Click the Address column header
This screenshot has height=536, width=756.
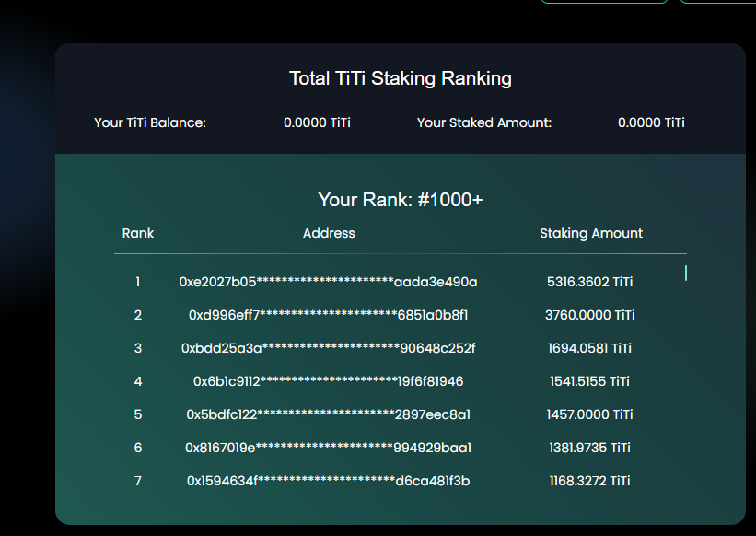[x=329, y=233]
